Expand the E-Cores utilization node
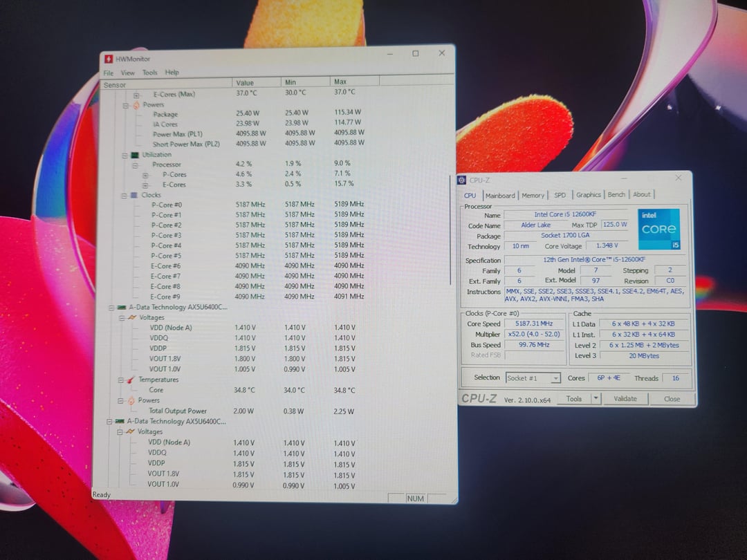This screenshot has width=747, height=560. pyautogui.click(x=146, y=185)
